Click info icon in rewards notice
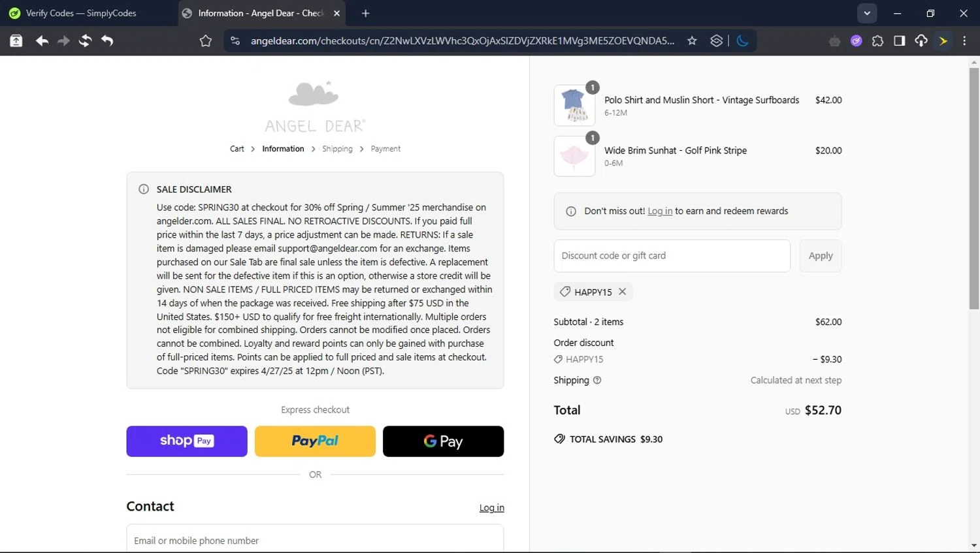The image size is (980, 553). [571, 212]
